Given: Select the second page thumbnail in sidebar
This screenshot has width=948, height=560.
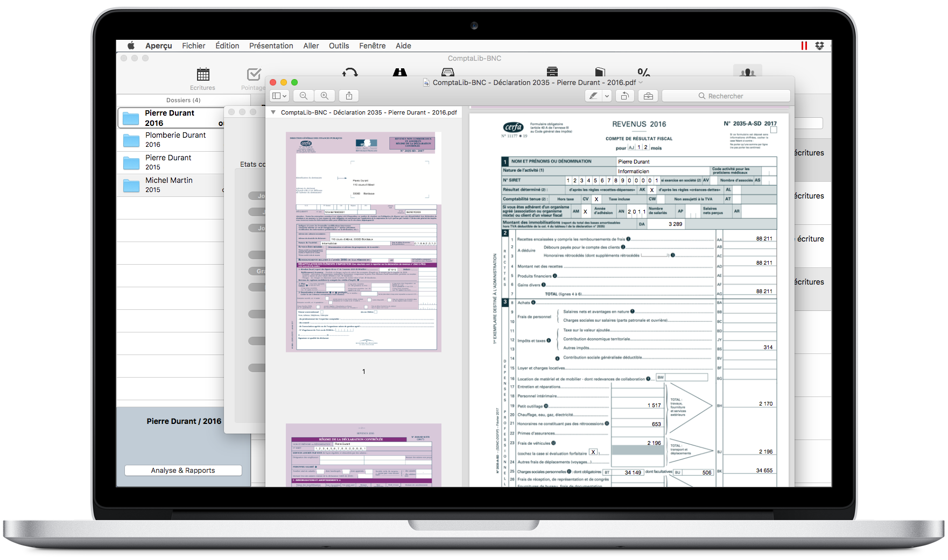Looking at the screenshot, I should click(364, 455).
